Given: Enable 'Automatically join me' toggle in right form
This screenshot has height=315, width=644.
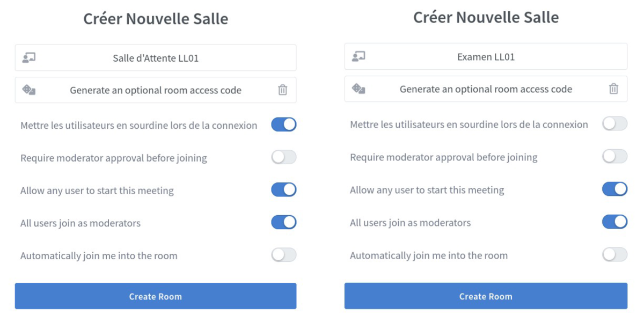Looking at the screenshot, I should click(614, 255).
